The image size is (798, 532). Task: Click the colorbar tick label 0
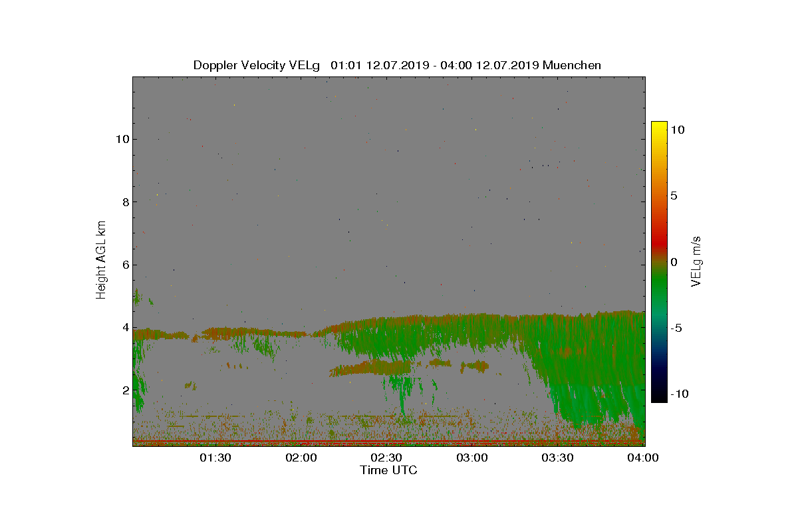pos(674,262)
